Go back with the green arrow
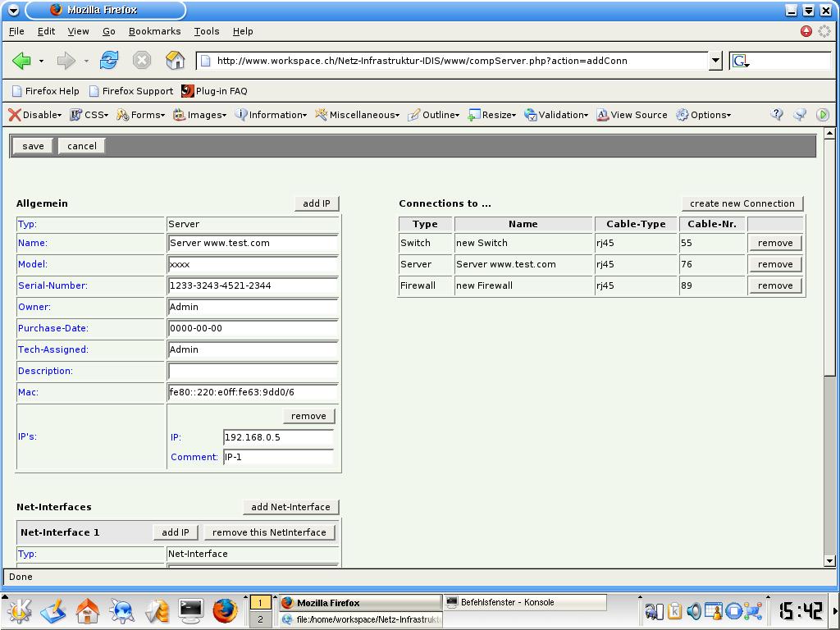This screenshot has height=630, width=840. (x=21, y=61)
